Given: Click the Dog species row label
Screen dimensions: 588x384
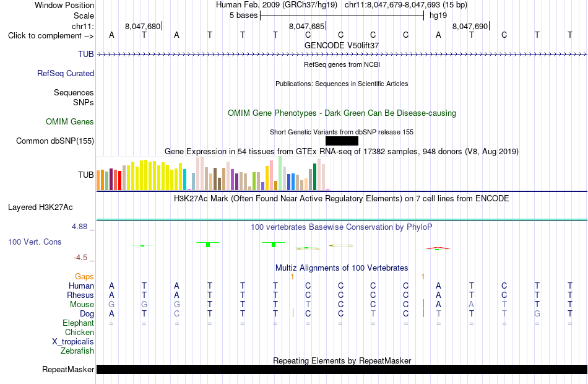Looking at the screenshot, I should click(87, 314).
